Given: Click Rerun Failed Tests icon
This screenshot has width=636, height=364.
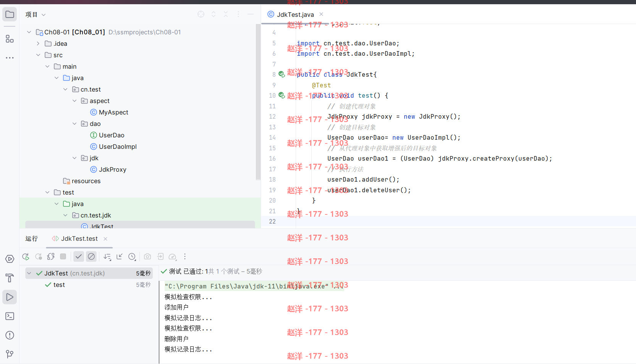Looking at the screenshot, I should click(x=39, y=257).
